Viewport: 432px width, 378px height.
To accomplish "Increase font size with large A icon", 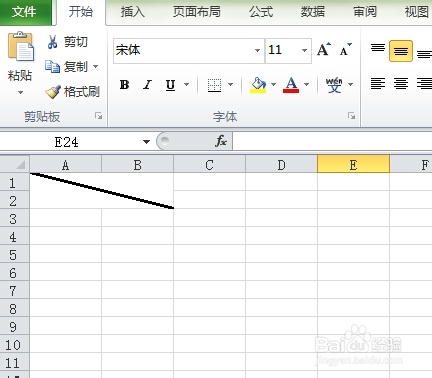I will tap(324, 50).
